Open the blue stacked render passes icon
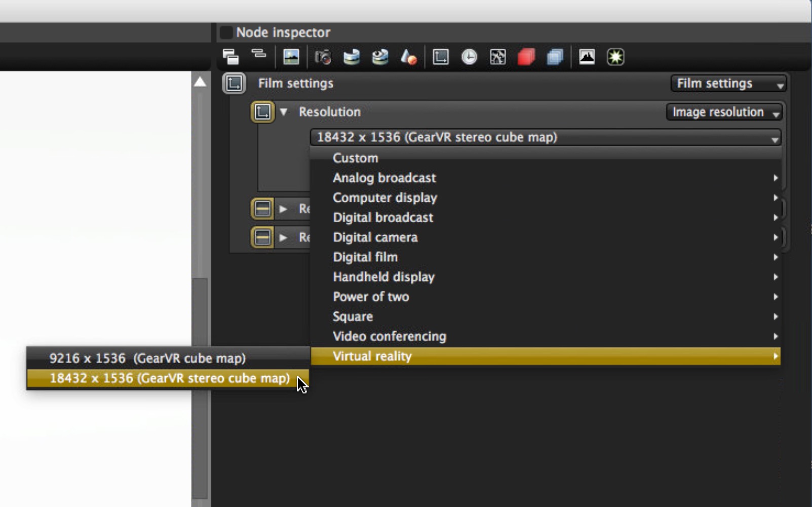 (555, 57)
